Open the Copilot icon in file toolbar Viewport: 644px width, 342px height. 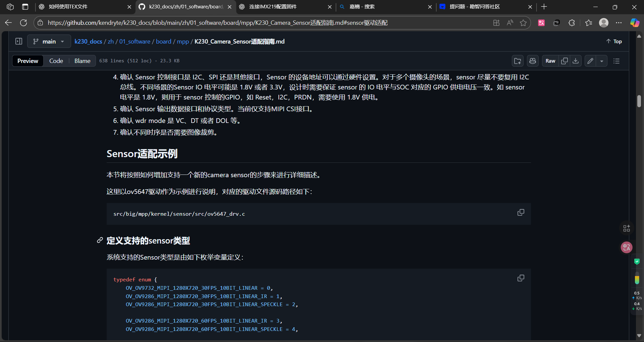pos(533,61)
